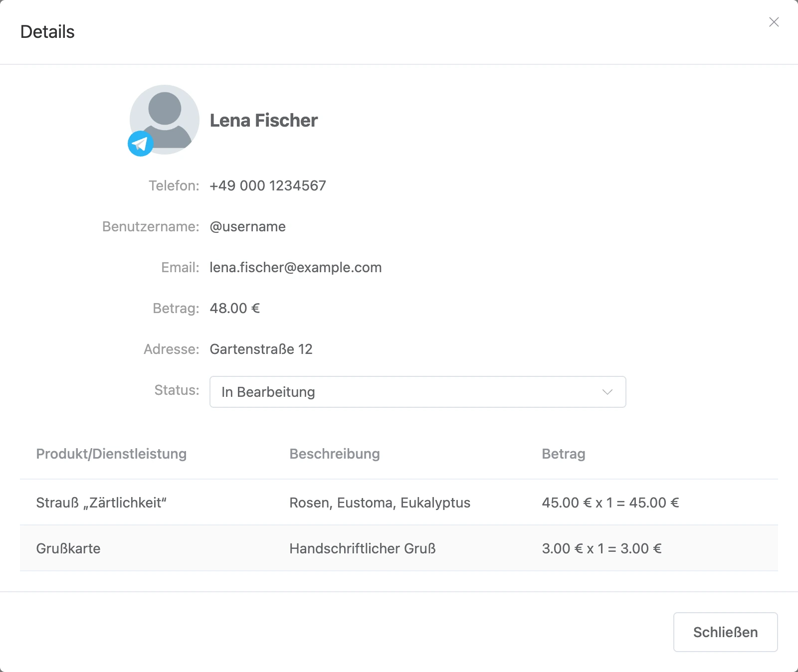Screen dimensions: 798x672
Task: Click the Beschreibung column header
Action: pos(335,454)
